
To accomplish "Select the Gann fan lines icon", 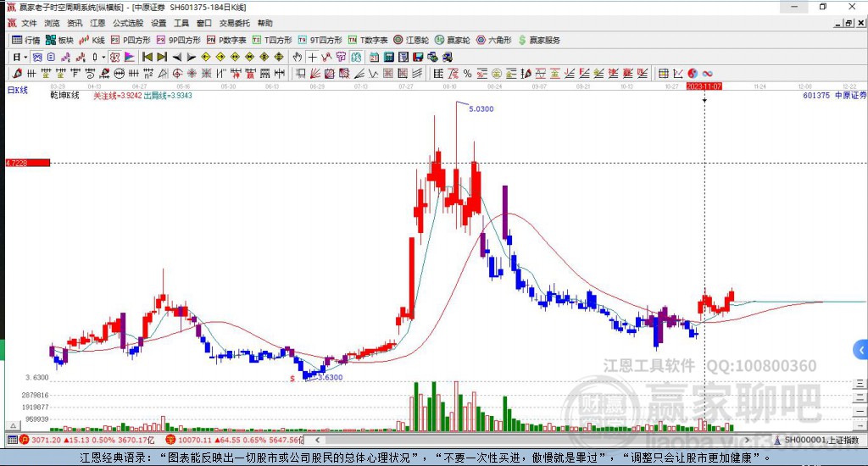I will (x=314, y=73).
